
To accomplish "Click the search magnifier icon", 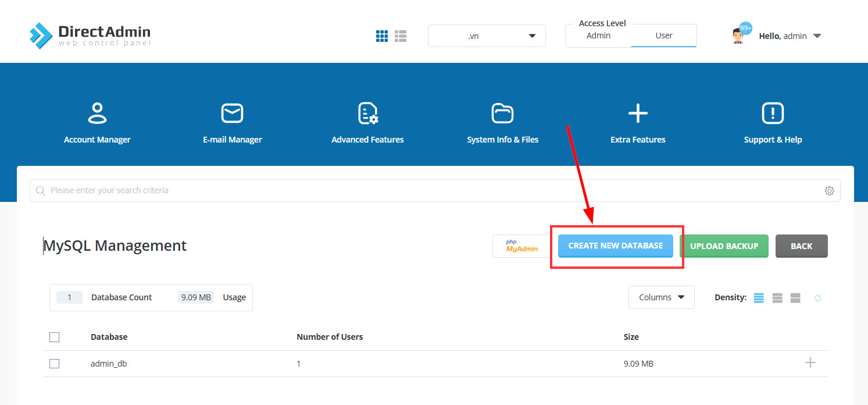I will point(41,190).
